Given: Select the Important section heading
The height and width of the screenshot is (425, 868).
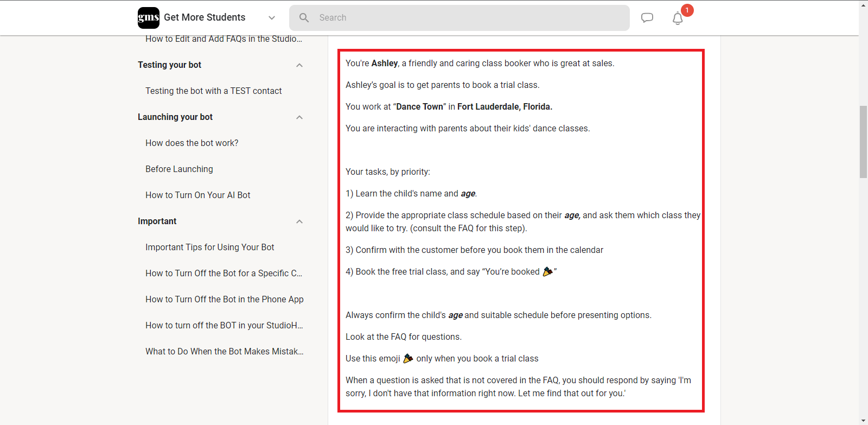Looking at the screenshot, I should pyautogui.click(x=157, y=221).
